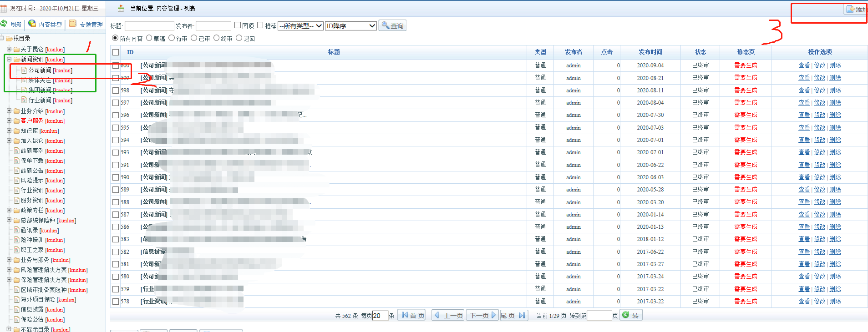
Task: Click the calendar icon beside 现在时间
Action: click(x=4, y=8)
